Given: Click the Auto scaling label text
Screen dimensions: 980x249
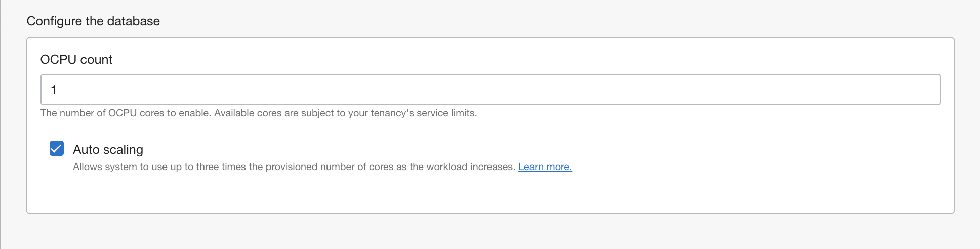Looking at the screenshot, I should pyautogui.click(x=108, y=150).
